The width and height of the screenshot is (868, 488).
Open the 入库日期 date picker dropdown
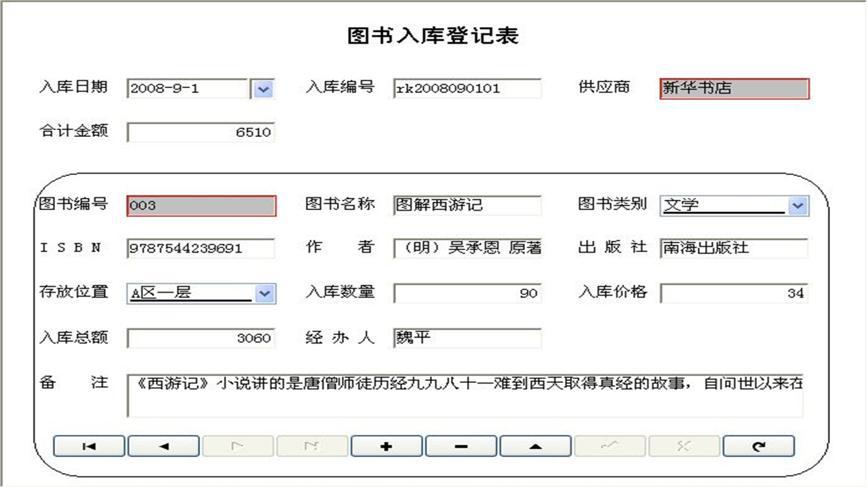pyautogui.click(x=262, y=89)
